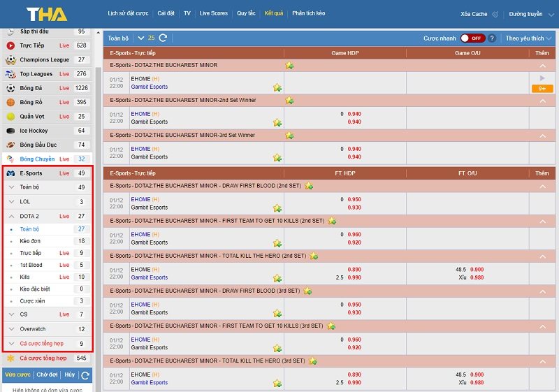Click the refresh icon next to 25

(x=163, y=38)
